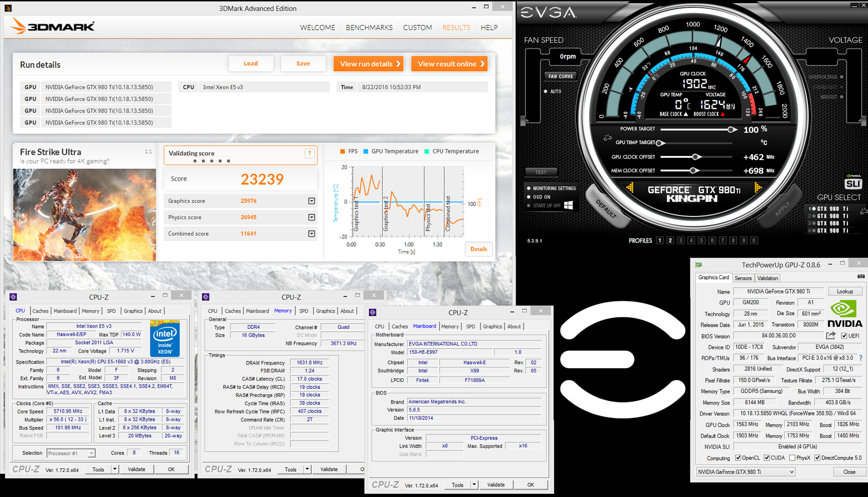Select previous GPU with left yellow arrow
Image resolution: width=868 pixels, height=497 pixels.
click(x=630, y=188)
